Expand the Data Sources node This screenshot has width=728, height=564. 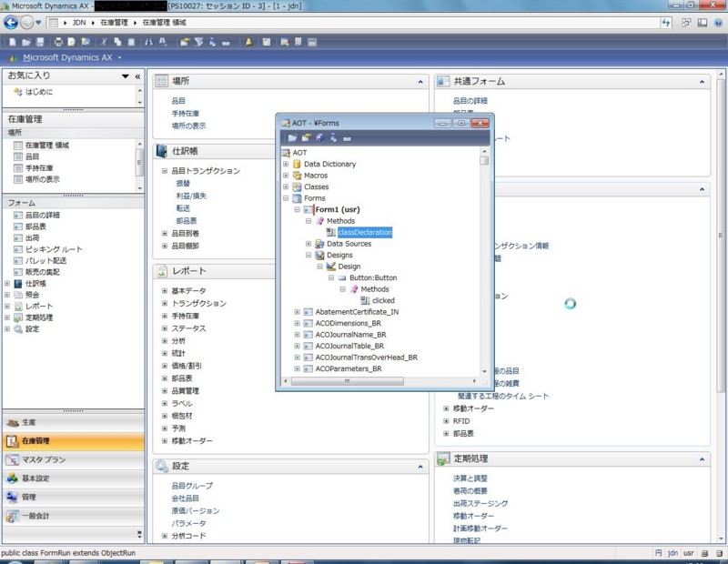coord(308,244)
